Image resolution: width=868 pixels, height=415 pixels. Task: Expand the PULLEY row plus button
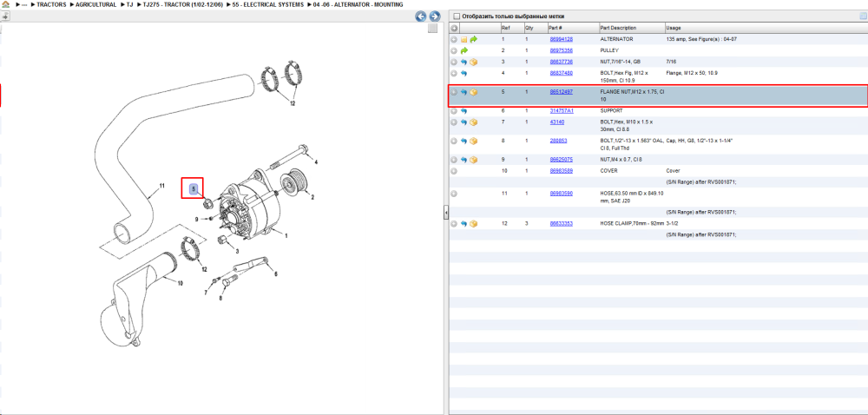454,51
